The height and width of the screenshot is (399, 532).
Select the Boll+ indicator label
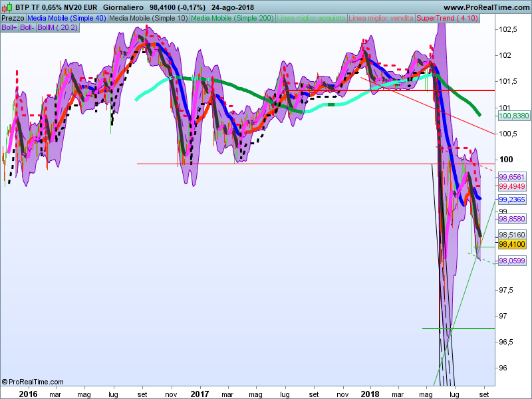tap(9, 27)
